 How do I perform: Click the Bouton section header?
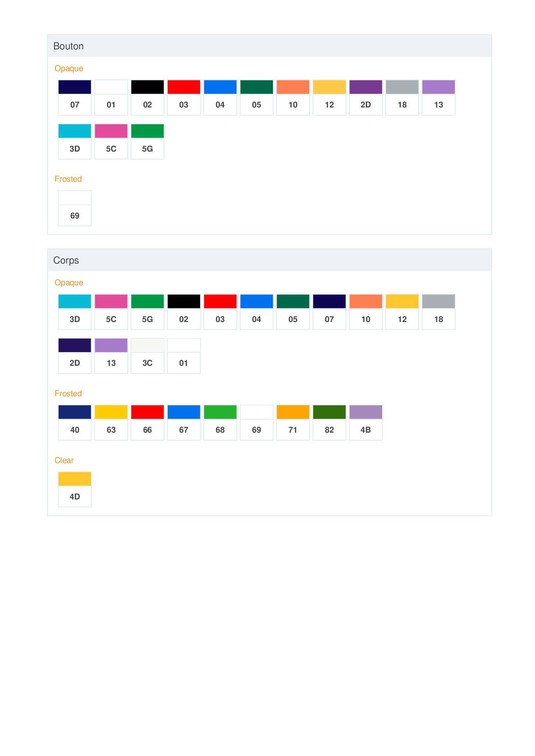(69, 46)
